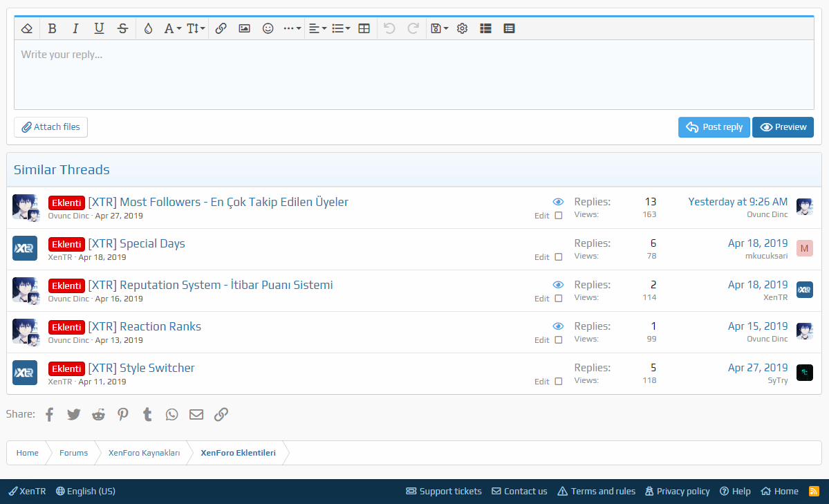Insert a link using the toolbar
Viewport: 829px width, 504px height.
[221, 28]
